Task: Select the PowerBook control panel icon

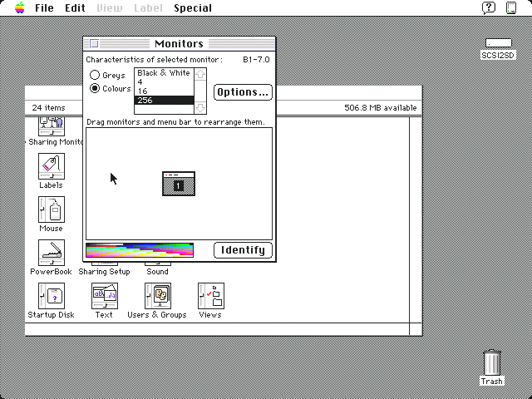Action: (52, 253)
